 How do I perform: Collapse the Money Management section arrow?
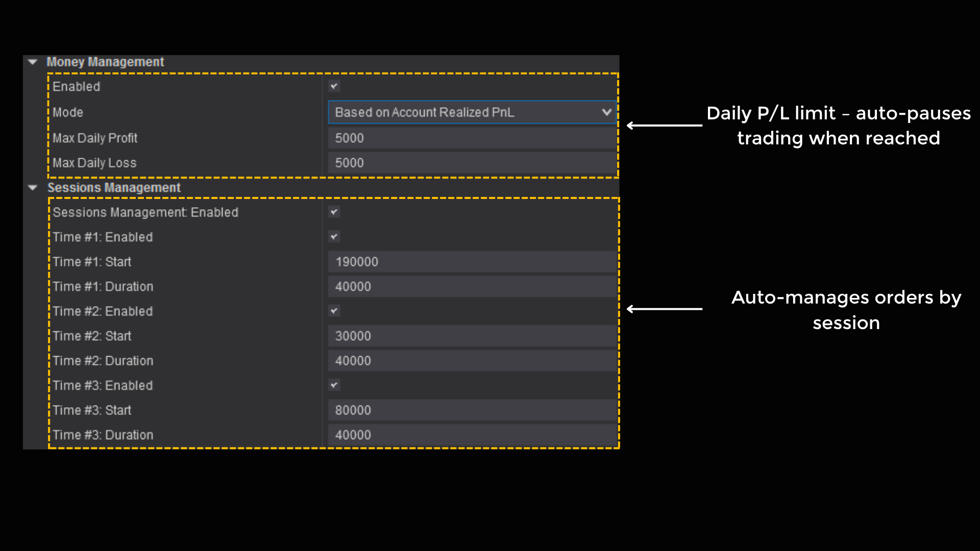(x=33, y=62)
